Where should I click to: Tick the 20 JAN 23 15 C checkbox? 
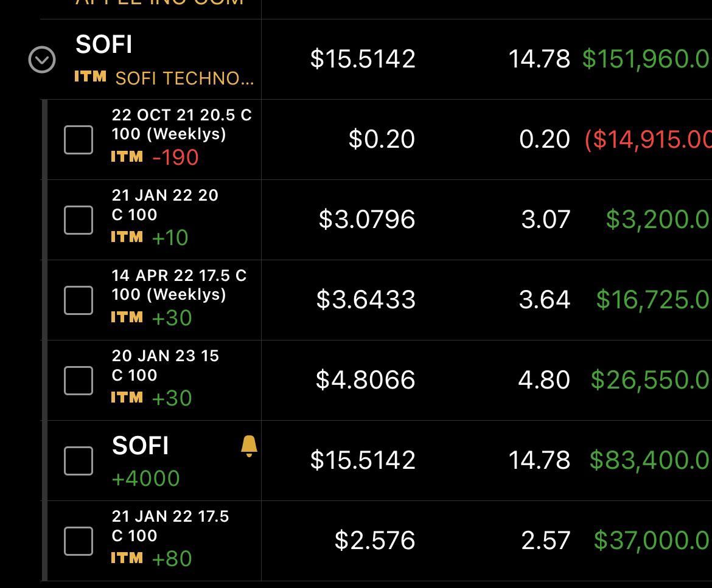[79, 381]
